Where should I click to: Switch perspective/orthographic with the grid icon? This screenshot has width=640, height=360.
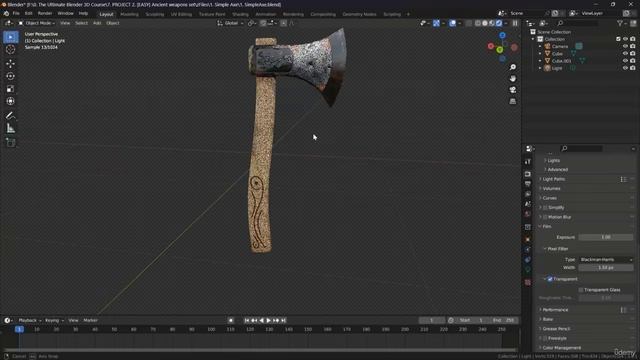pyautogui.click(x=513, y=101)
